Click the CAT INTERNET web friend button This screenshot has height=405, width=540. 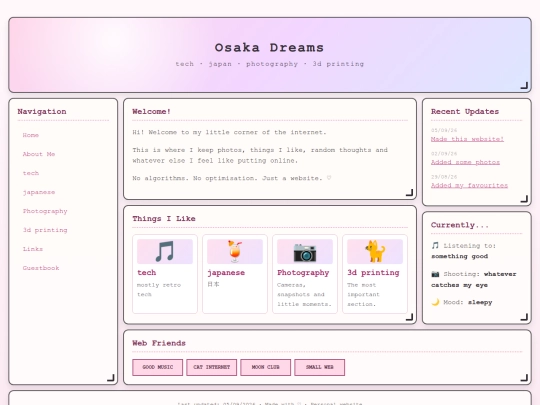coord(211,367)
